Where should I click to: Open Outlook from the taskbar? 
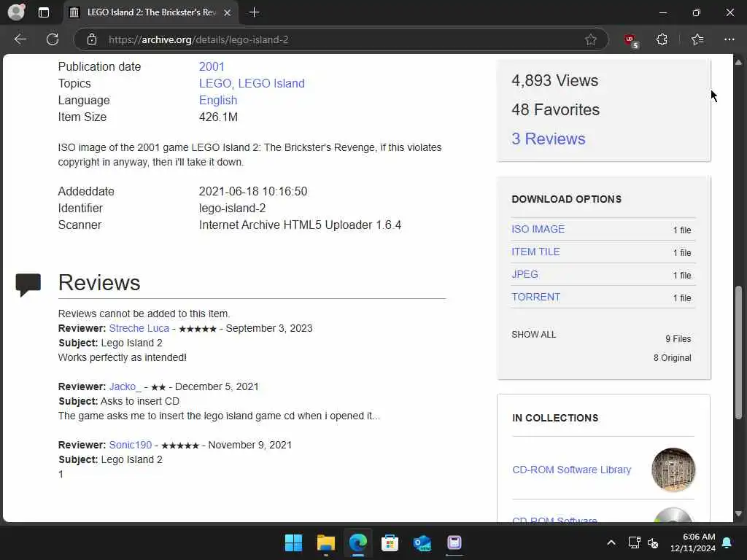(422, 542)
